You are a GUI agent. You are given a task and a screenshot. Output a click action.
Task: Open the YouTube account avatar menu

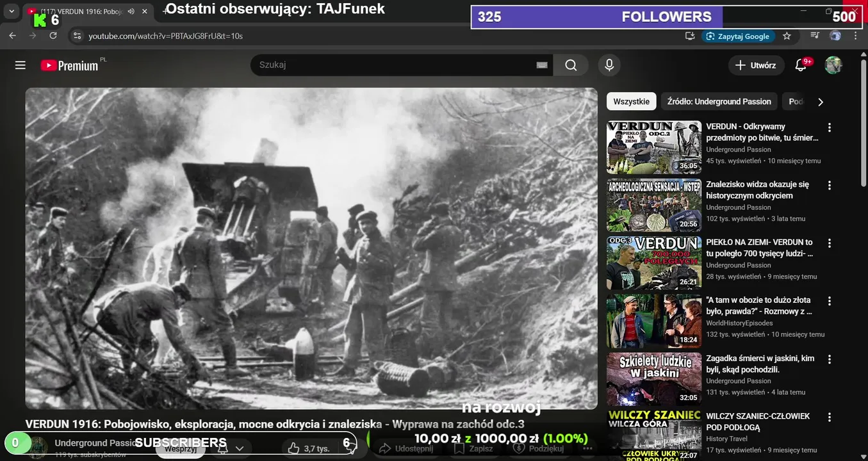[x=833, y=65]
